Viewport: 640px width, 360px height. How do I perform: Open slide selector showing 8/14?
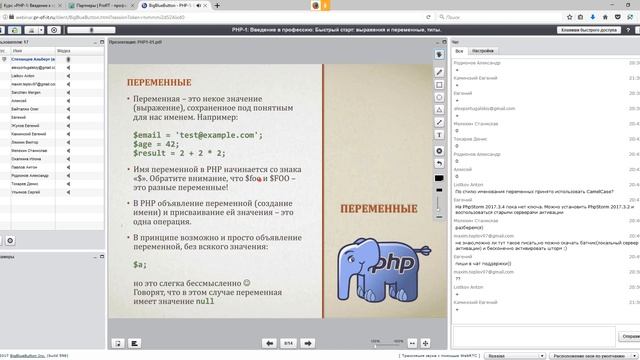click(x=289, y=343)
